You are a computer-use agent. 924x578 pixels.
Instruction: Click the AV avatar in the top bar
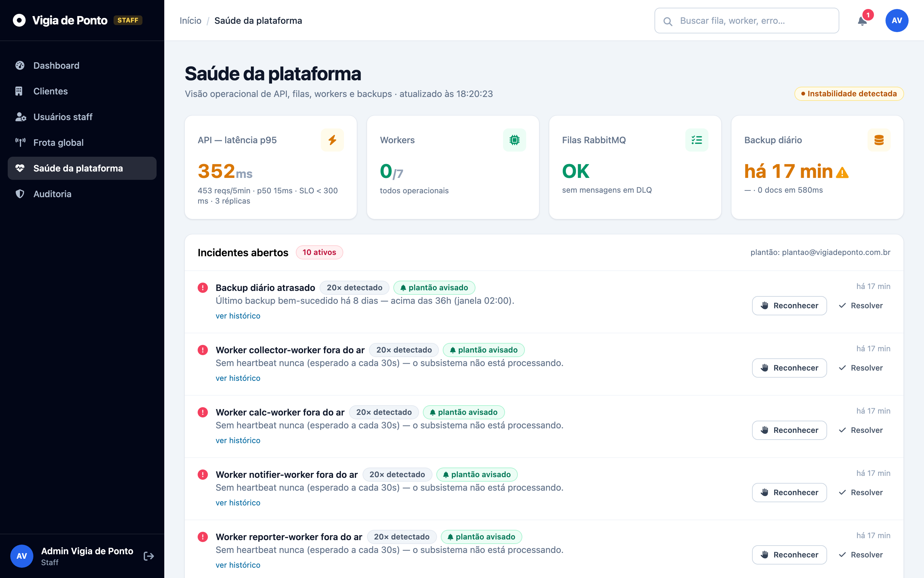pos(896,21)
